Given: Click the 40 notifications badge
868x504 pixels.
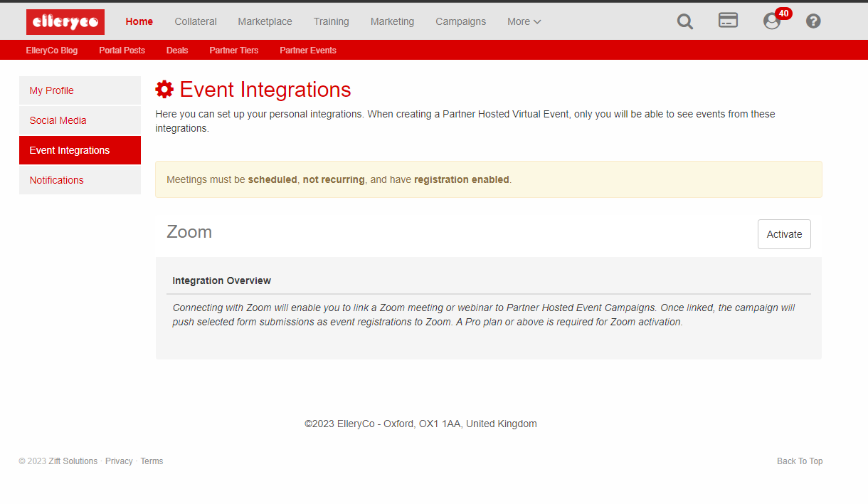Looking at the screenshot, I should point(783,14).
